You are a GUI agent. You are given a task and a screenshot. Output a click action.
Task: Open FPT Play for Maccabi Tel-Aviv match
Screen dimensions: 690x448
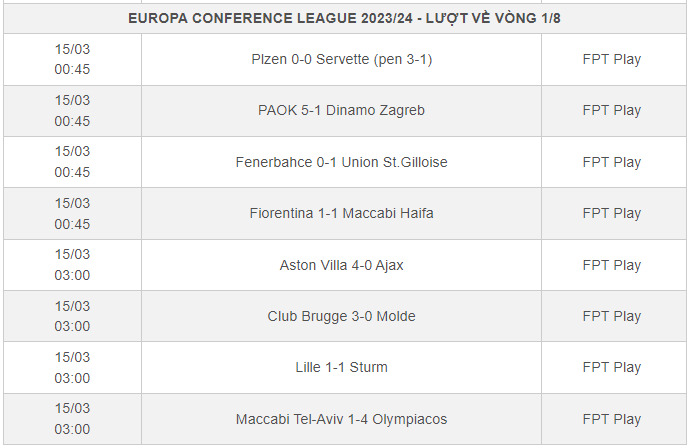[612, 419]
